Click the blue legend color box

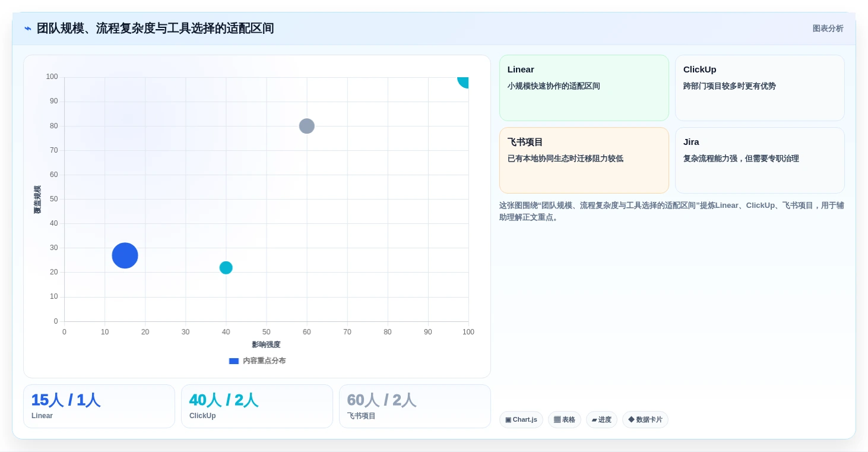click(x=234, y=361)
